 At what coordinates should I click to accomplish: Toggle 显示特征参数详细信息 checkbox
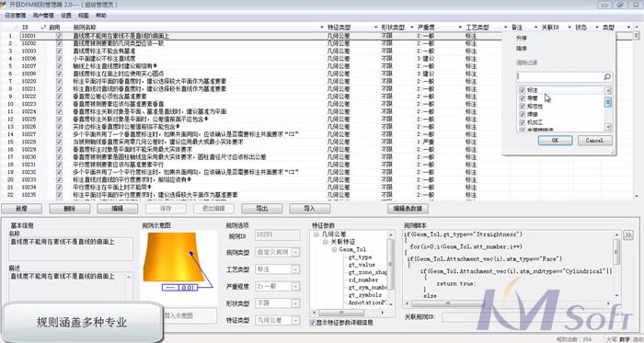tap(312, 323)
